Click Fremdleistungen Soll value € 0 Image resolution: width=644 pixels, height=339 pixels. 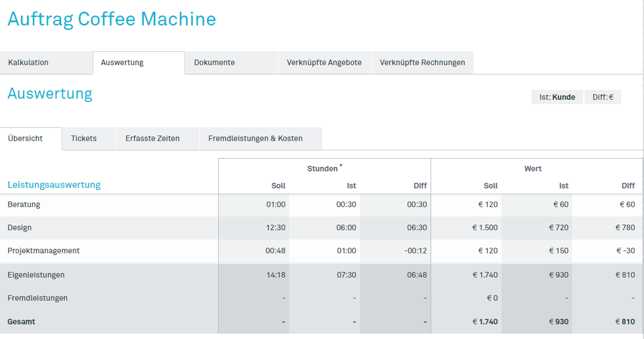tap(492, 298)
